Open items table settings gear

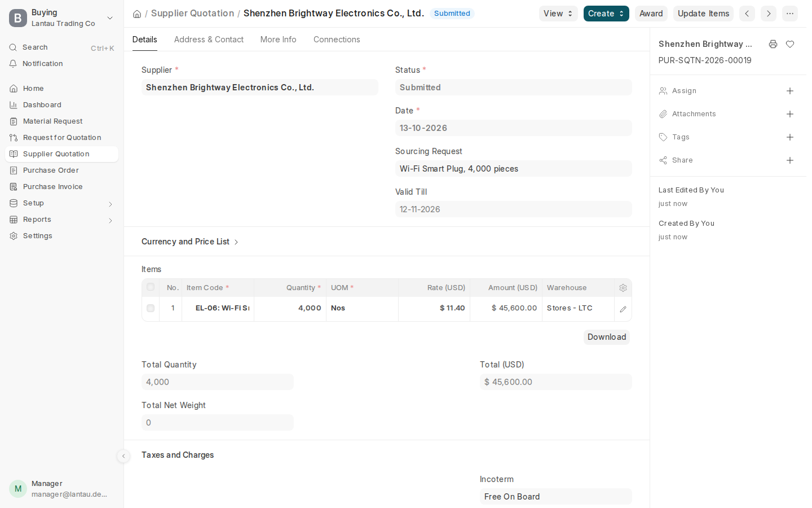click(623, 288)
